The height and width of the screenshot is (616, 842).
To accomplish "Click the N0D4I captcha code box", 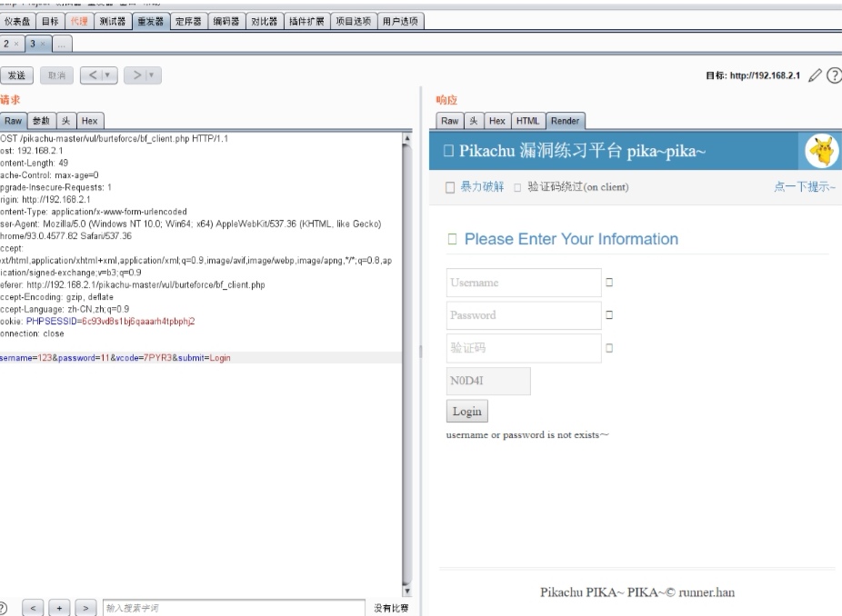I will click(488, 381).
